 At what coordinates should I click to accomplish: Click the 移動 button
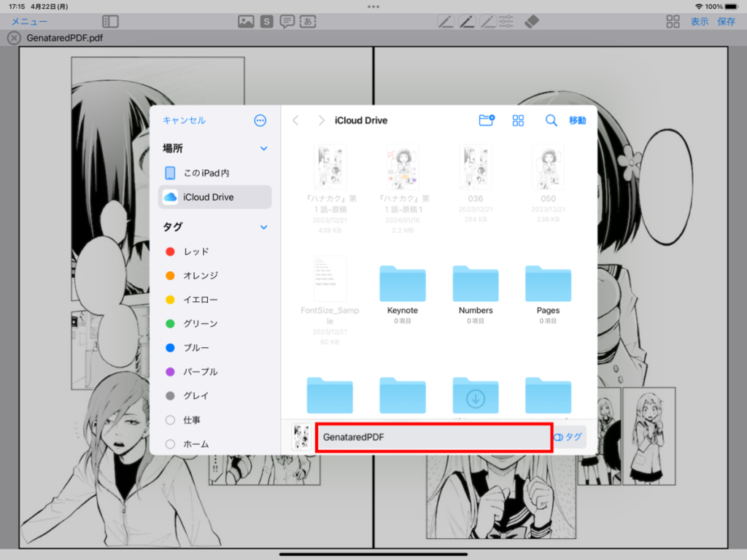click(x=578, y=120)
